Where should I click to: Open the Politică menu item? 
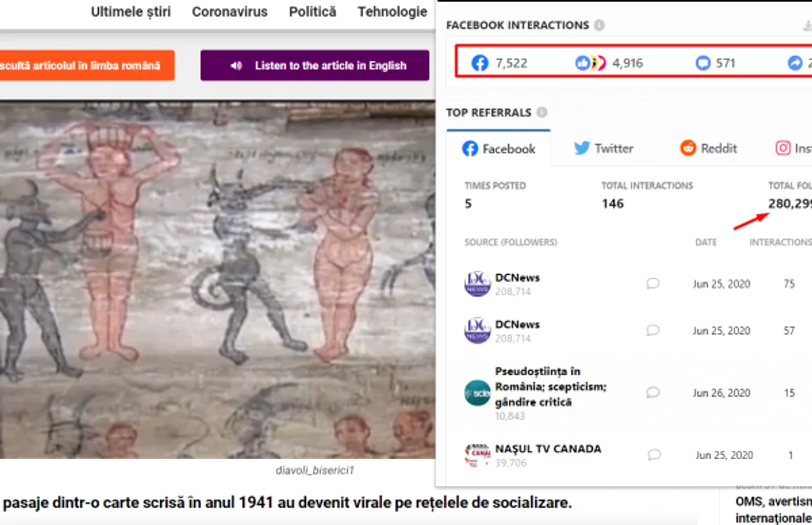[313, 12]
